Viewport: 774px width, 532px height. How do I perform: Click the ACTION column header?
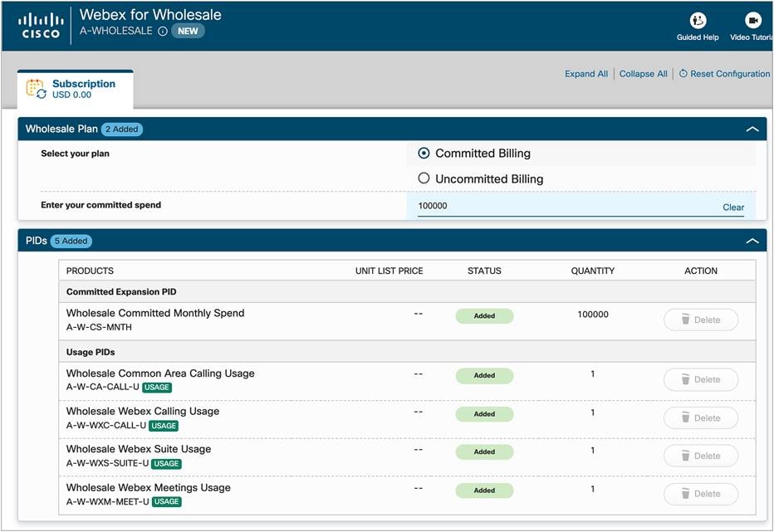(x=701, y=271)
